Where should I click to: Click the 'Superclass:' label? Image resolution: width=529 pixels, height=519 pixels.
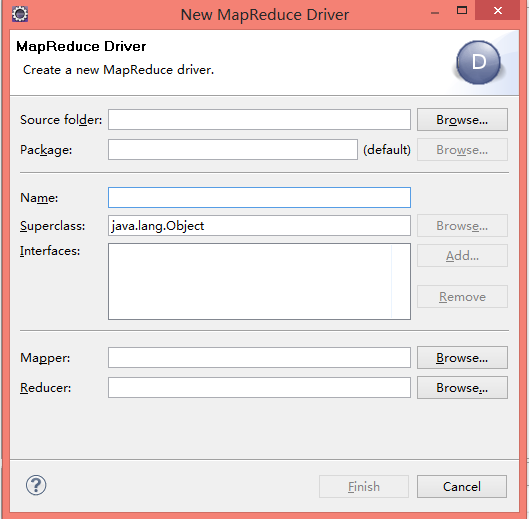[53, 226]
